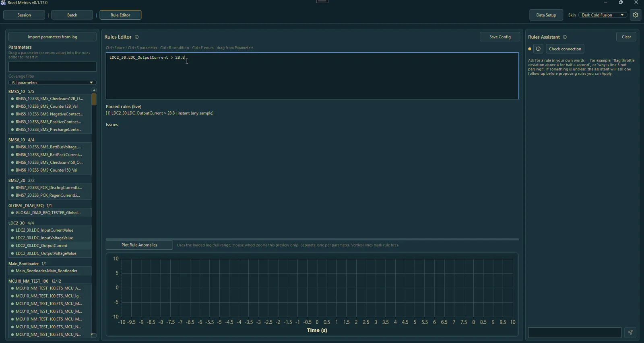Click the parsed rule line starting with [1]

click(x=160, y=113)
